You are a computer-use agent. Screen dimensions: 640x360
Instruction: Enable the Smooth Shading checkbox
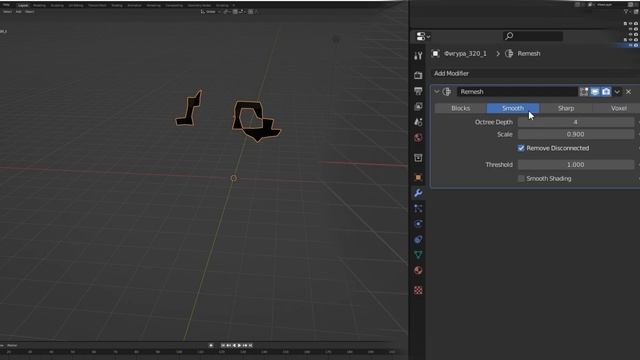click(x=521, y=179)
